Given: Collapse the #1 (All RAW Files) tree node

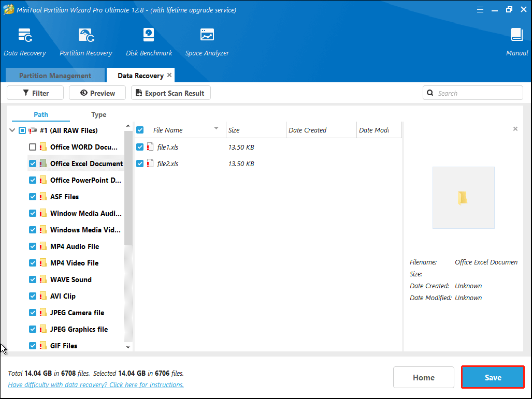Looking at the screenshot, I should (x=11, y=130).
